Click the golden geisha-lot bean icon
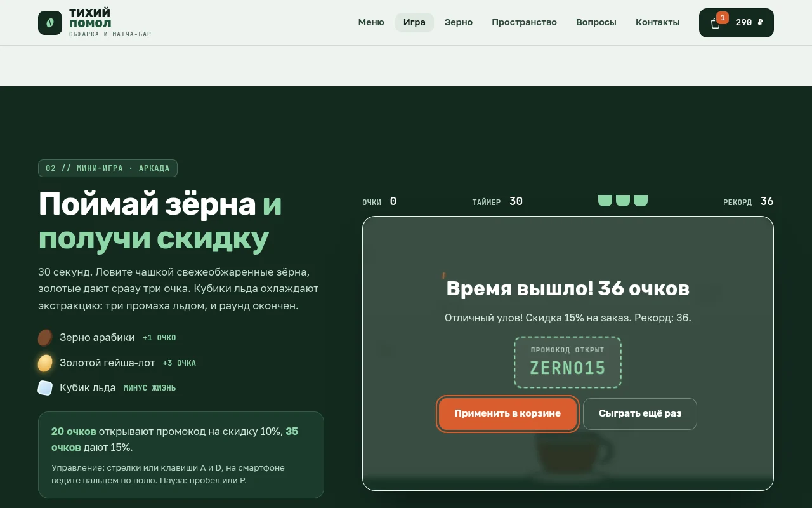This screenshot has width=812, height=508. [45, 363]
